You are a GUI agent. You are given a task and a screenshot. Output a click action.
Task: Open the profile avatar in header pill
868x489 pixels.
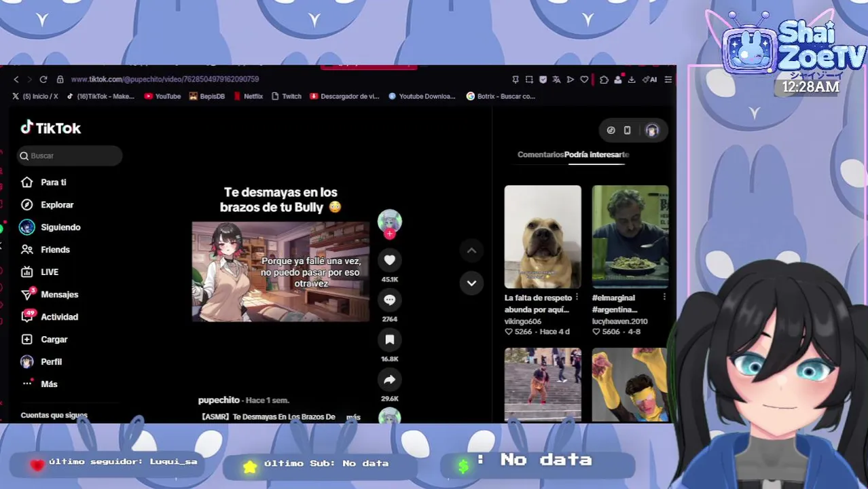(x=652, y=130)
